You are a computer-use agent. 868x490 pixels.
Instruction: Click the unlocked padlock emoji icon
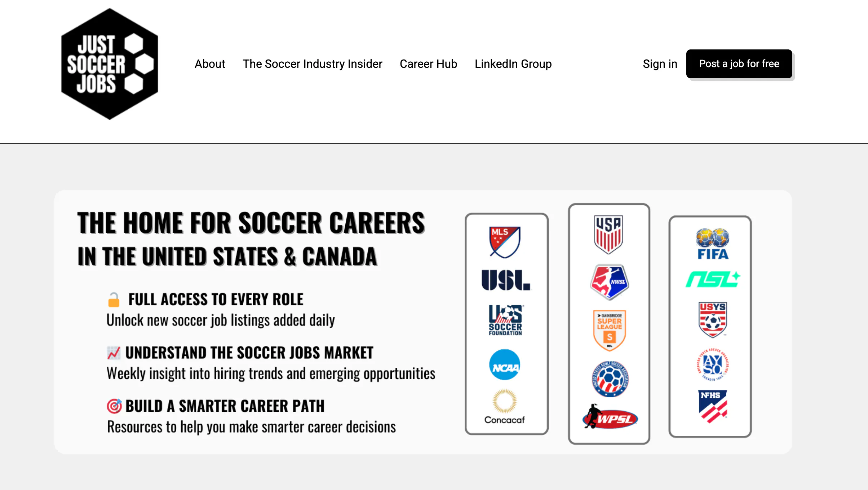tap(114, 300)
